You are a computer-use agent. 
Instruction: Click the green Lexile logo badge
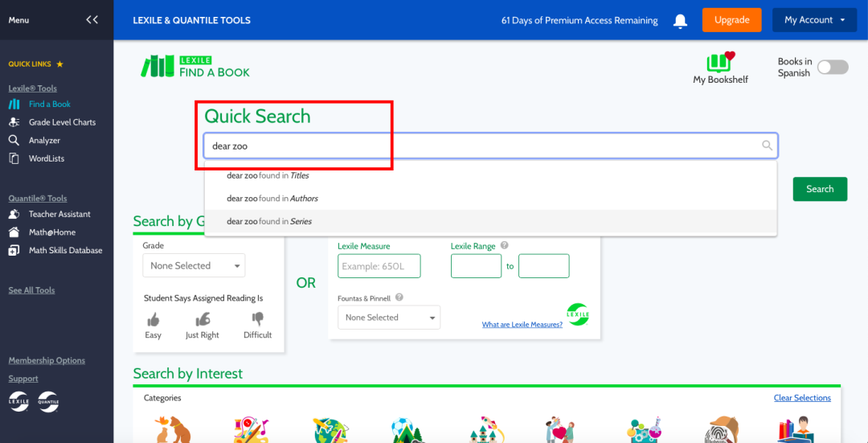pyautogui.click(x=578, y=314)
